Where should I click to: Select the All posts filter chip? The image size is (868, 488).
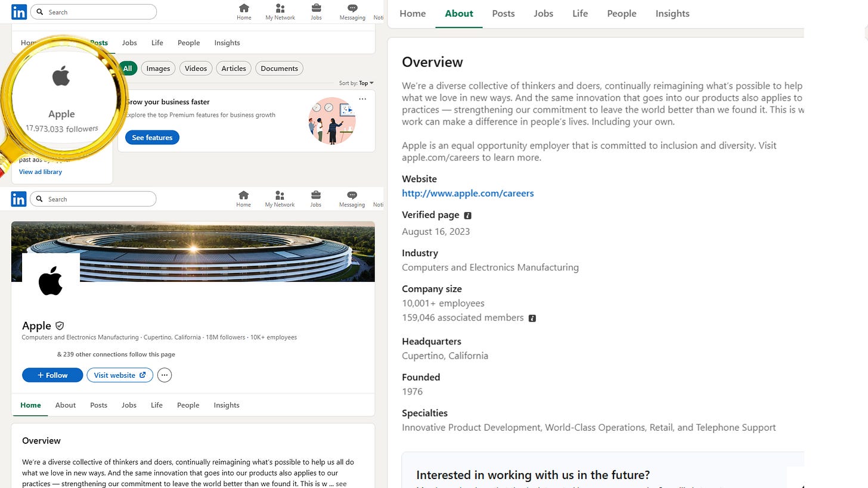click(x=127, y=69)
